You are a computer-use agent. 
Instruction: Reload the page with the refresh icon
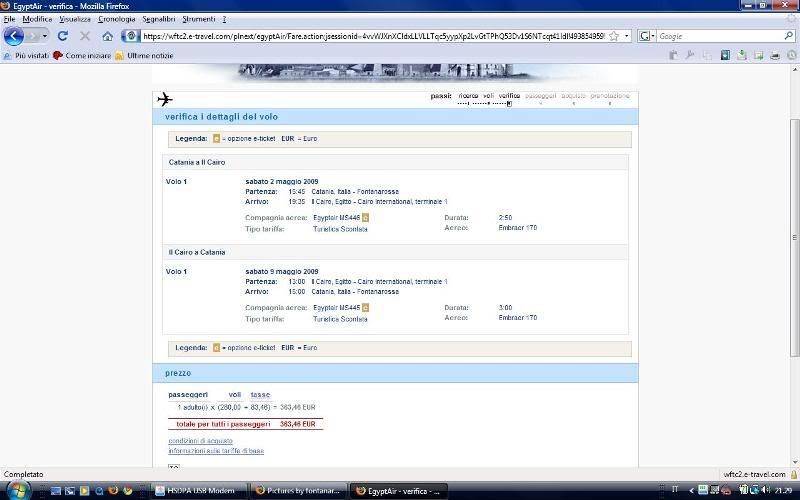pos(63,36)
